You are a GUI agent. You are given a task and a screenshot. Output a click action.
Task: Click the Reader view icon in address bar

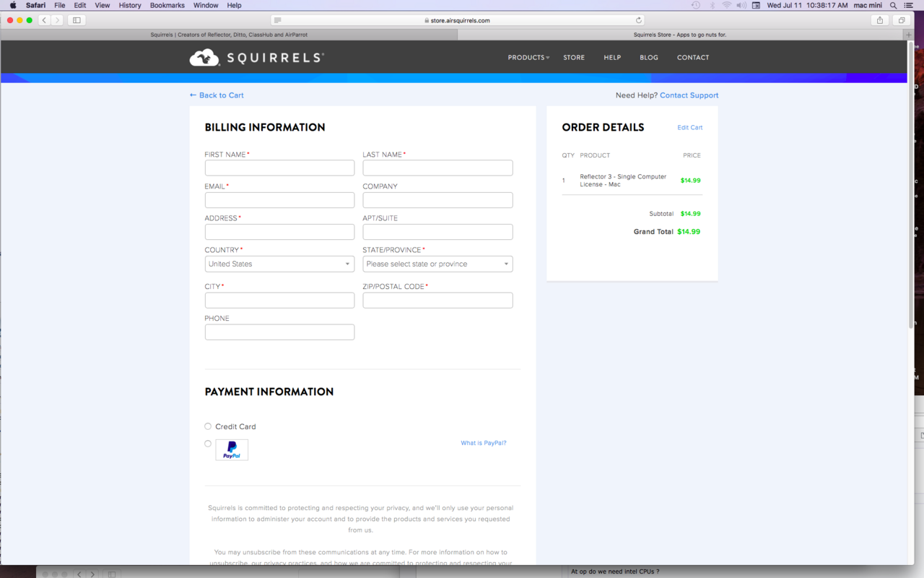(279, 20)
